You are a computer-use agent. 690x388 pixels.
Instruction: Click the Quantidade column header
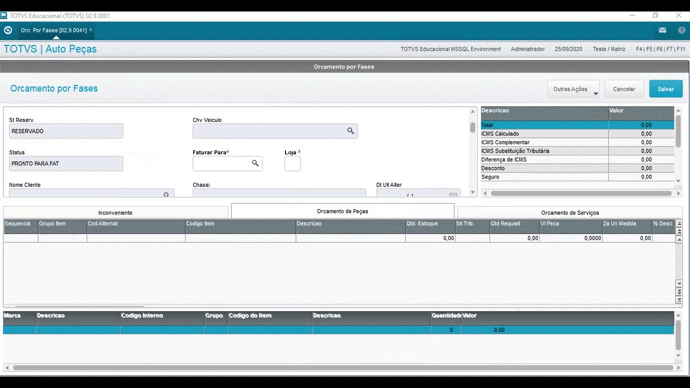446,318
